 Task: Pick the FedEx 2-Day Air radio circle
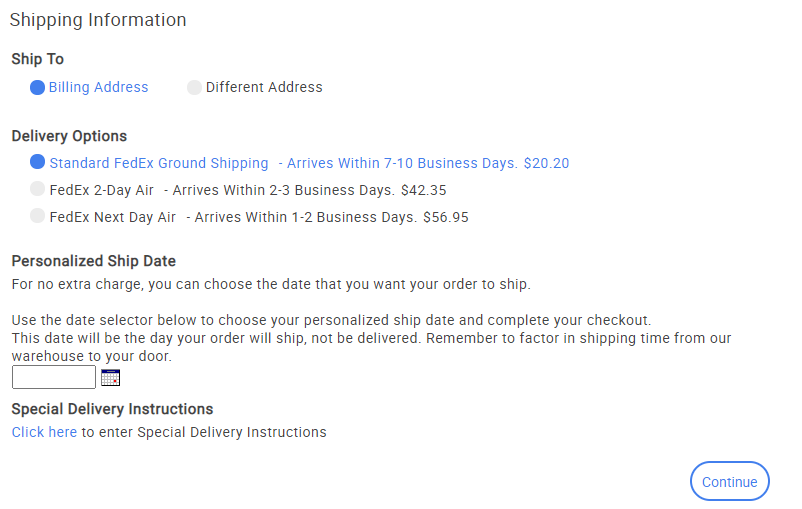pos(37,189)
